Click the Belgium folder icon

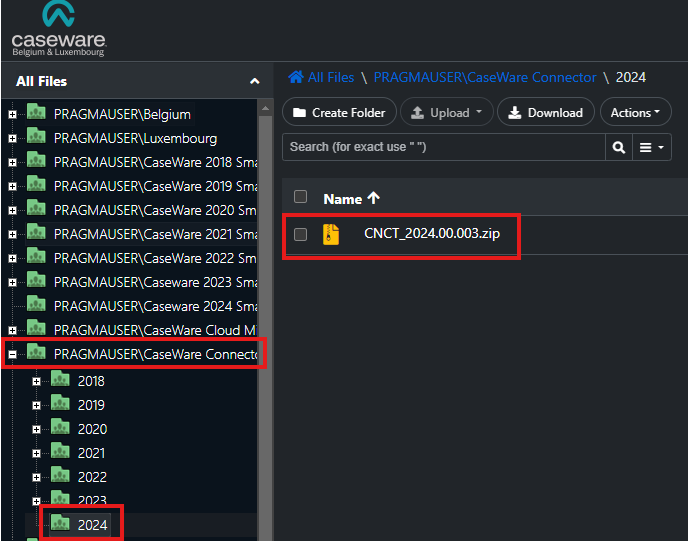(37, 114)
